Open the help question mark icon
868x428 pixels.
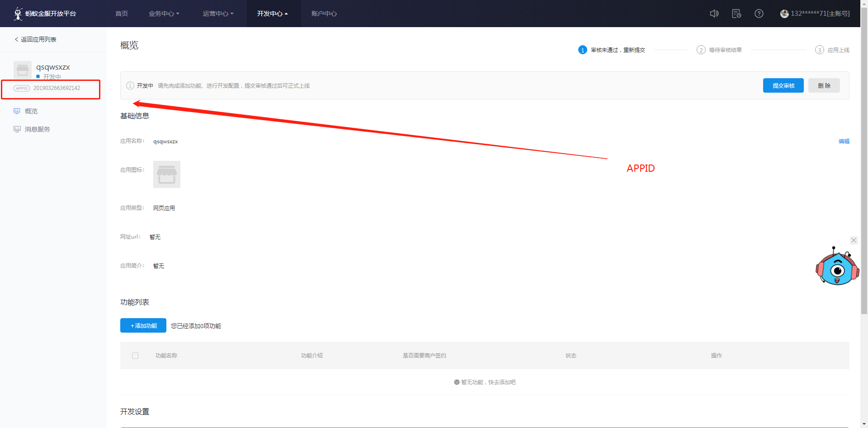point(759,14)
